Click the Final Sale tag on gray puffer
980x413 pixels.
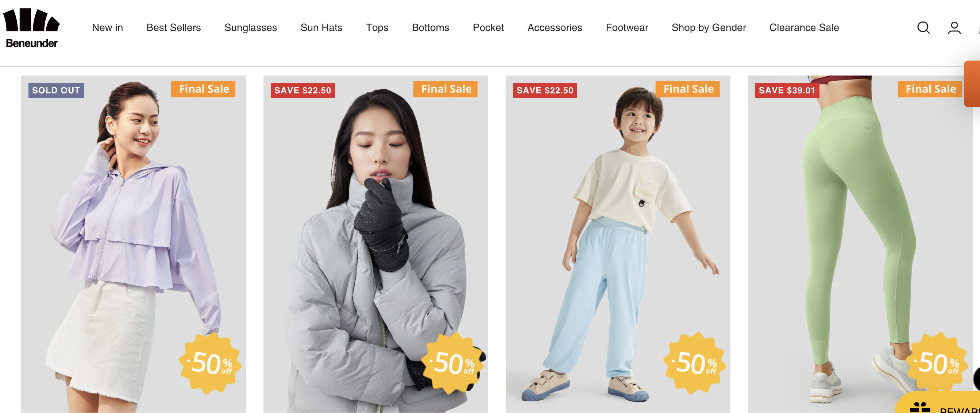(x=445, y=89)
